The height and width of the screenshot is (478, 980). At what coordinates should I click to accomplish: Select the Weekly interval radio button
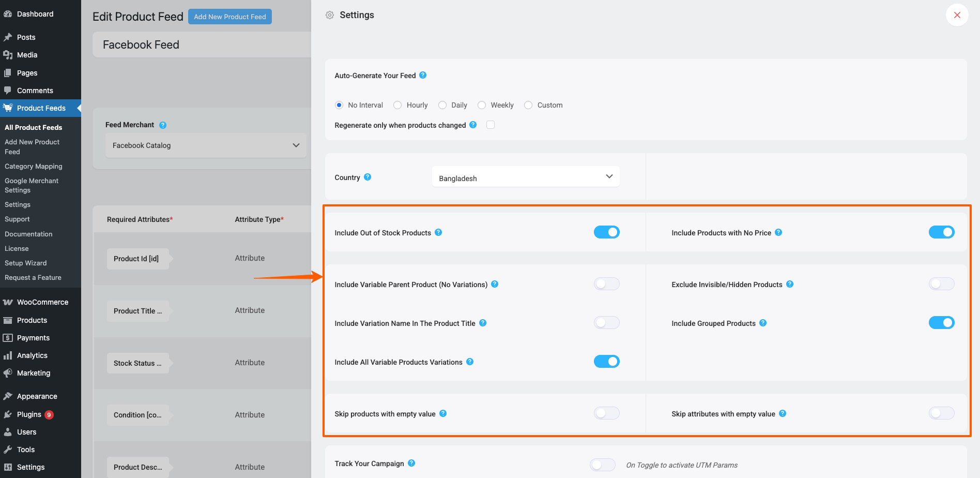click(482, 105)
